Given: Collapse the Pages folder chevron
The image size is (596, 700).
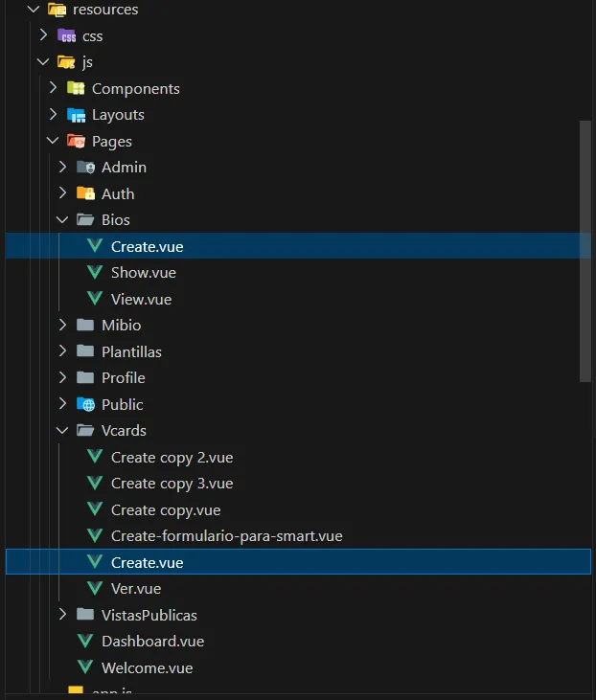Looking at the screenshot, I should pyautogui.click(x=53, y=141).
